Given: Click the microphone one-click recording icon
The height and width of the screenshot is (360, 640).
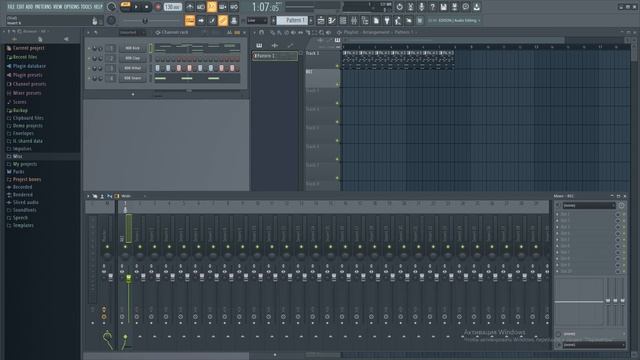Looking at the screenshot, I should point(422,7).
